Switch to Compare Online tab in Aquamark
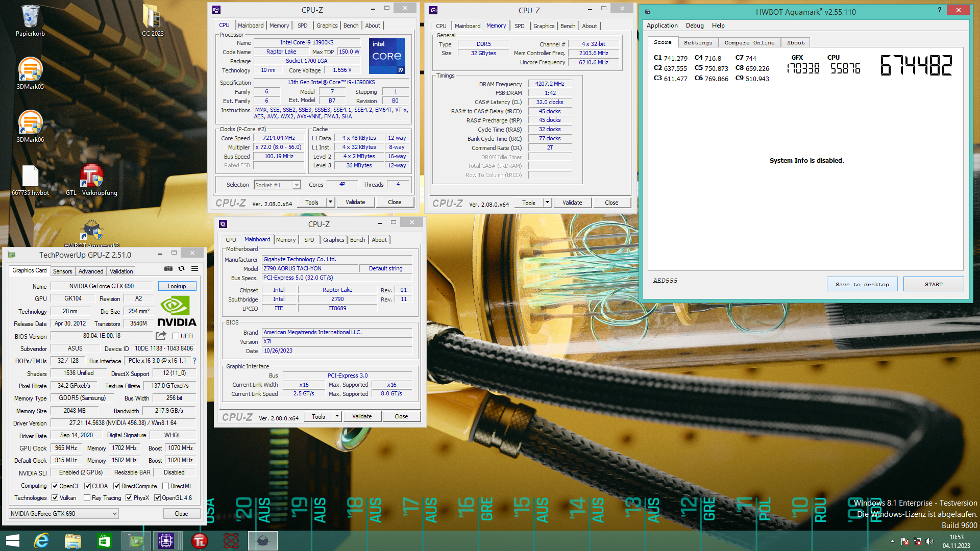 point(749,42)
